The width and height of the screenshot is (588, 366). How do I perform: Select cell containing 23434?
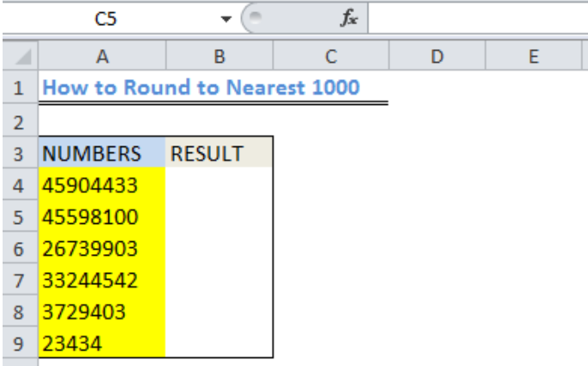click(102, 344)
